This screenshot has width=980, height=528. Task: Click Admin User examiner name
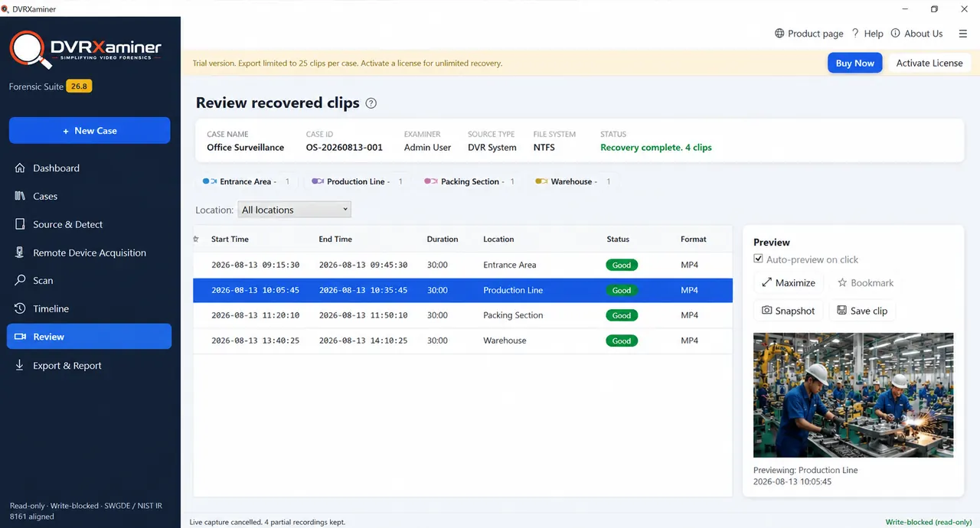coord(427,148)
